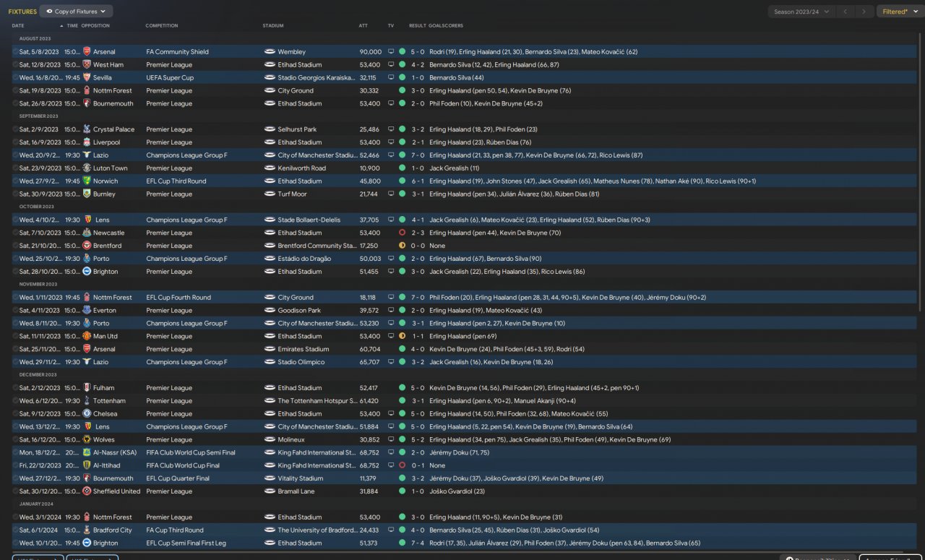This screenshot has width=925, height=560.
Task: Sort by the Att column header
Action: (x=363, y=26)
